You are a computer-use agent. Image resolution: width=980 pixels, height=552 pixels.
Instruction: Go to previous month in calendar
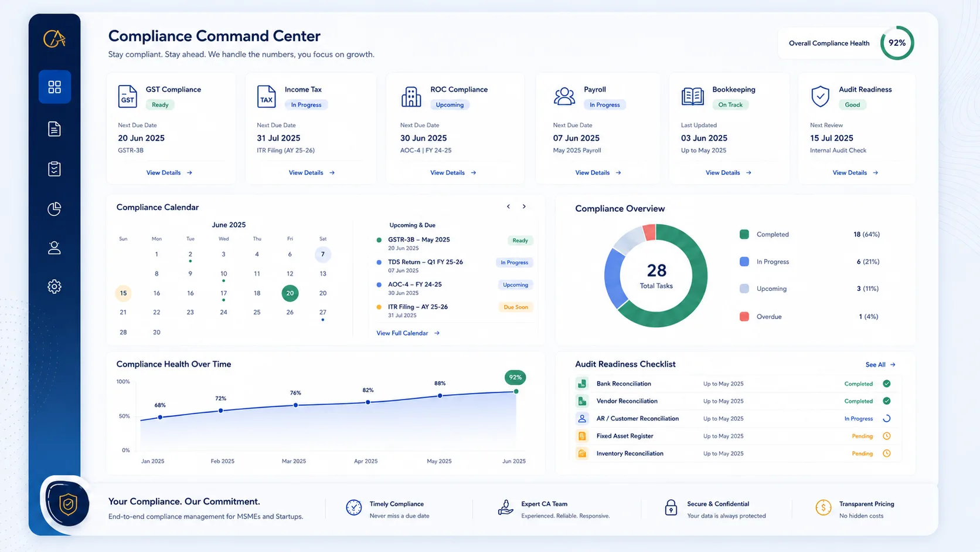[x=508, y=206]
